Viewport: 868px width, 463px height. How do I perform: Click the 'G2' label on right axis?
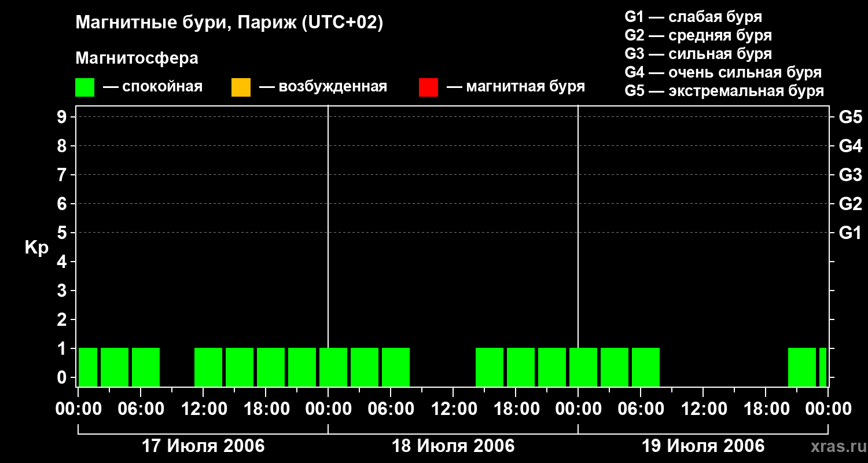[851, 204]
